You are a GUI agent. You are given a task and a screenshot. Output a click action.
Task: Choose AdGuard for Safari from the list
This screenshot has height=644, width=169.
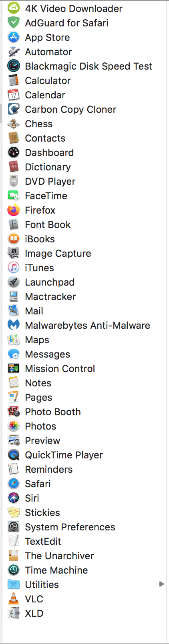click(x=84, y=23)
